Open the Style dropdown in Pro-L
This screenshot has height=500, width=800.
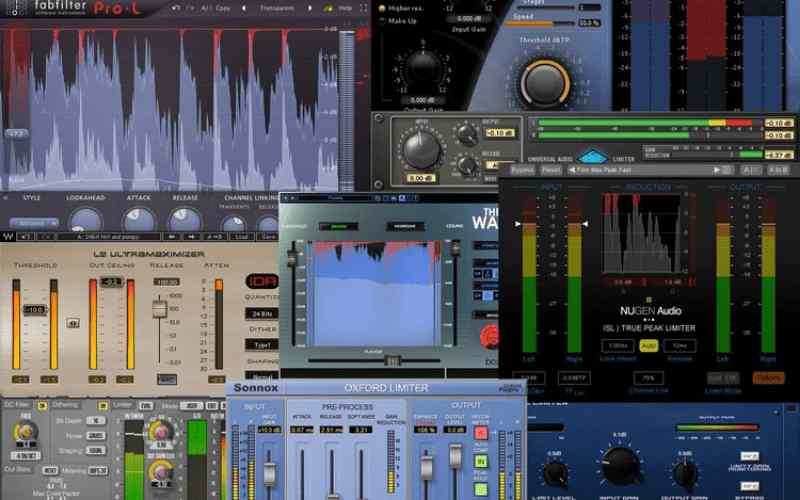point(34,223)
